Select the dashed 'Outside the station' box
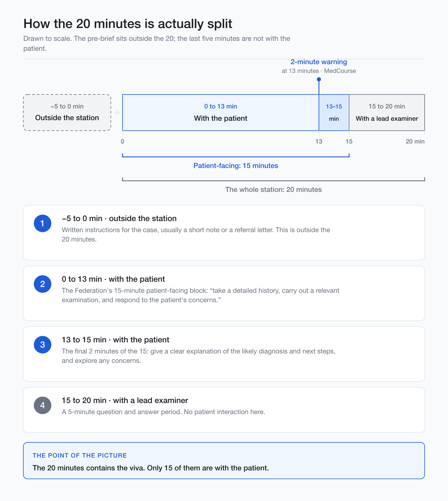The height and width of the screenshot is (501, 448). (x=67, y=113)
